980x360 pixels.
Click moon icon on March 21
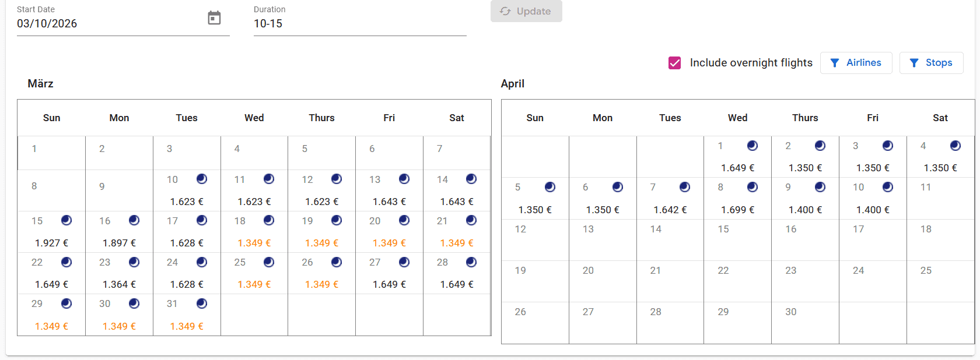(x=471, y=220)
